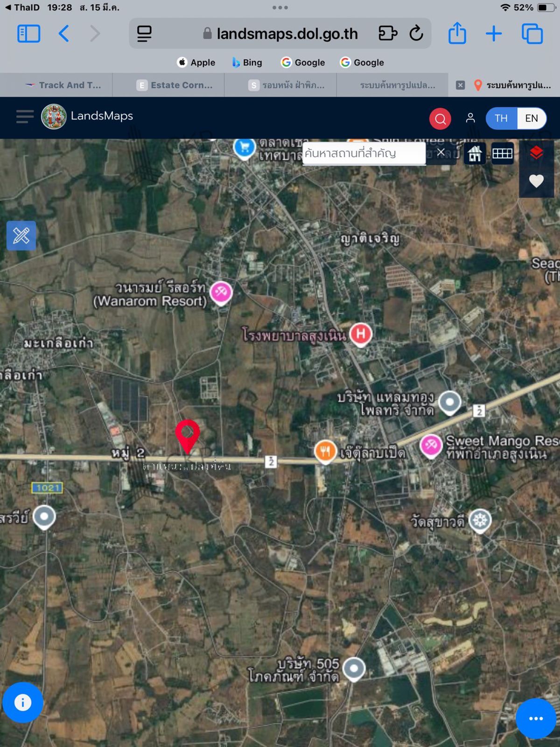This screenshot has height=747, width=560.
Task: Open the Safari sidebar panel
Action: [28, 34]
